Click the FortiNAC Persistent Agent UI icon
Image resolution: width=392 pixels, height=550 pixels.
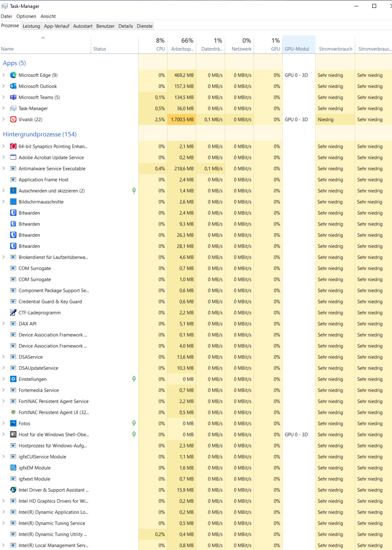point(13,412)
